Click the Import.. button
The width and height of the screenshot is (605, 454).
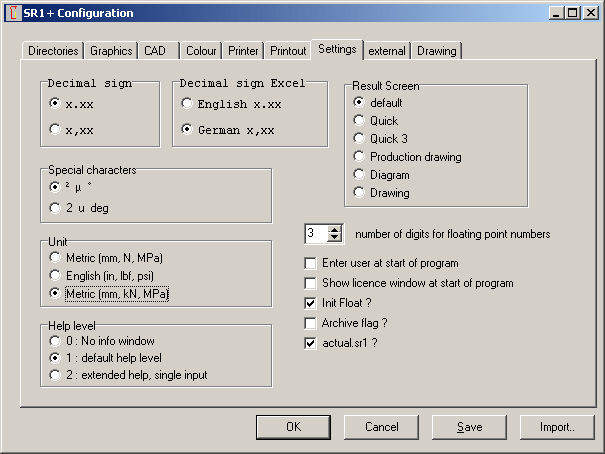click(x=556, y=427)
